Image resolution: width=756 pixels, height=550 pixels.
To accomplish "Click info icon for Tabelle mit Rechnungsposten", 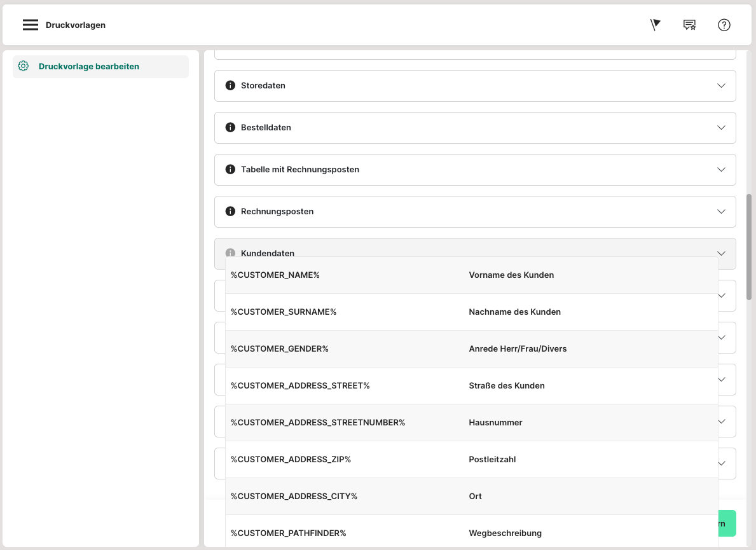I will point(230,169).
